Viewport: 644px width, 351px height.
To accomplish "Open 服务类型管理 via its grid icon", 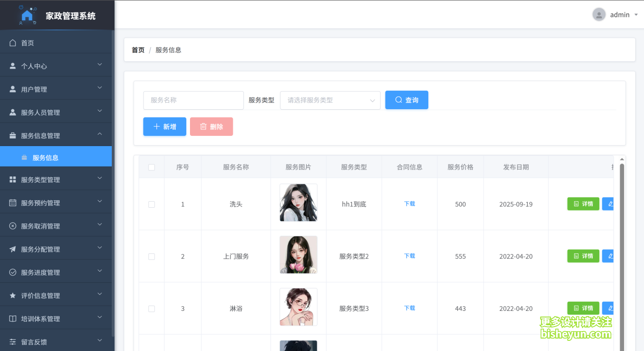I will [12, 179].
